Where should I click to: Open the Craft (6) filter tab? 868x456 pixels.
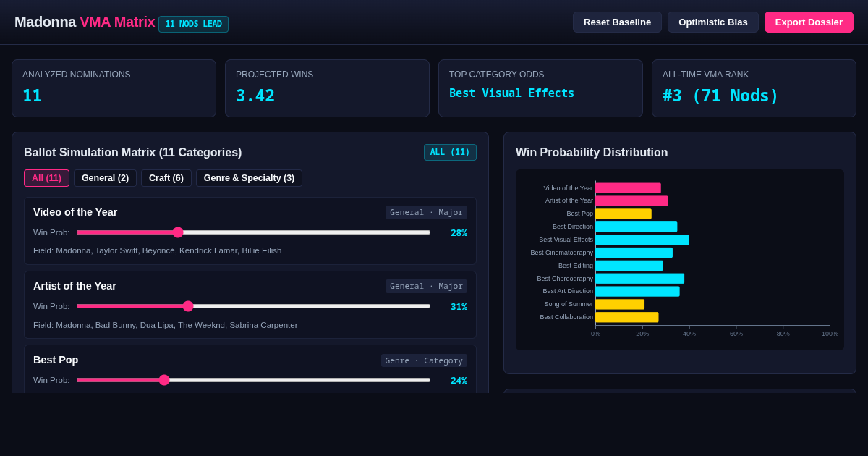click(x=166, y=178)
